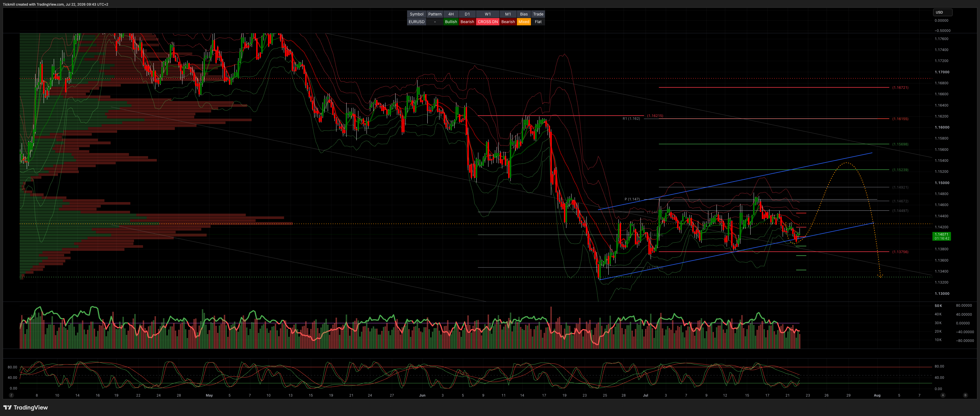This screenshot has width=980, height=416.
Task: Click the green level label (1.15698)
Action: pyautogui.click(x=900, y=144)
